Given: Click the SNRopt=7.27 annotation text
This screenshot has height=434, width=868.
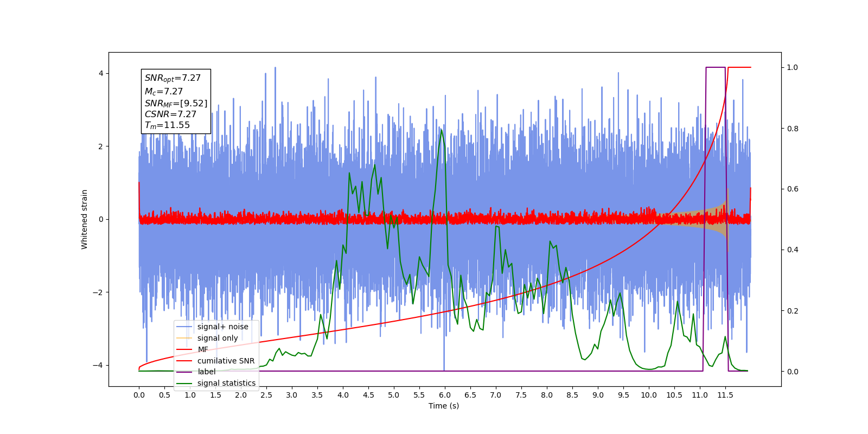Looking at the screenshot, I should pyautogui.click(x=173, y=78).
